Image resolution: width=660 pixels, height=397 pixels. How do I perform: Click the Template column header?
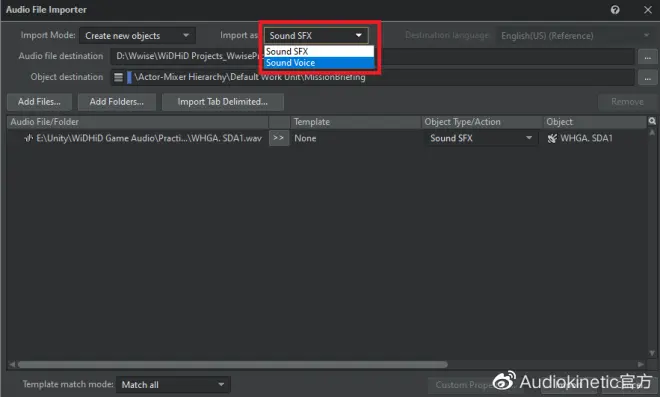pyautogui.click(x=356, y=122)
